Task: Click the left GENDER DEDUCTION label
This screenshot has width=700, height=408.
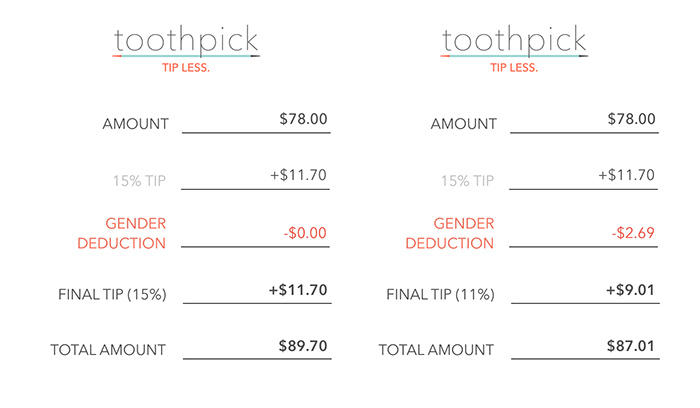Action: coord(121,233)
